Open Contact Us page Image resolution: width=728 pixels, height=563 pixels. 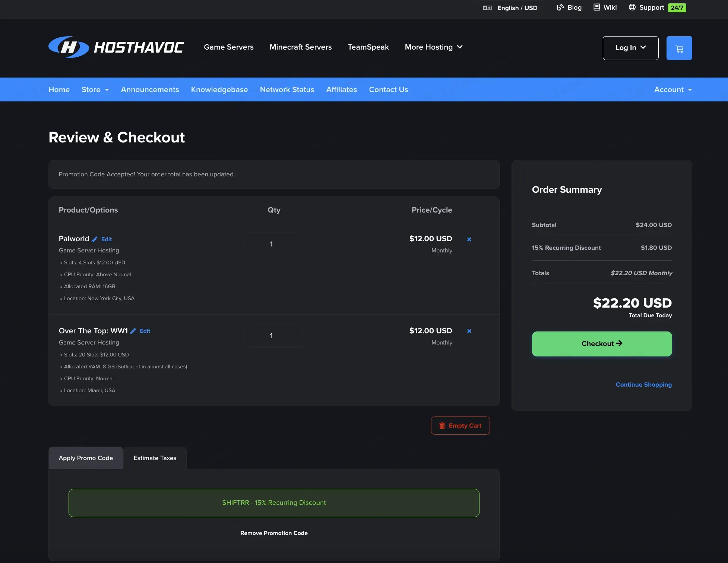(x=389, y=90)
